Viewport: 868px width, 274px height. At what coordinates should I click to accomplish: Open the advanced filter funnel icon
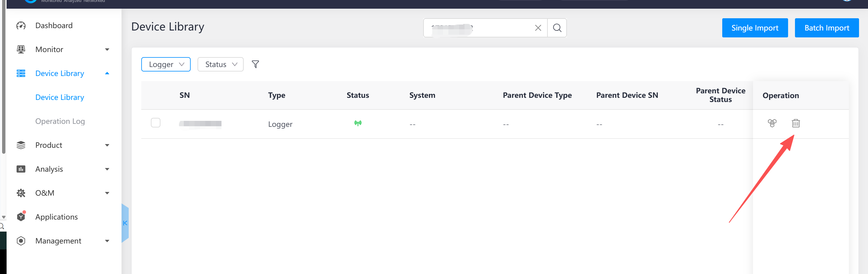255,64
